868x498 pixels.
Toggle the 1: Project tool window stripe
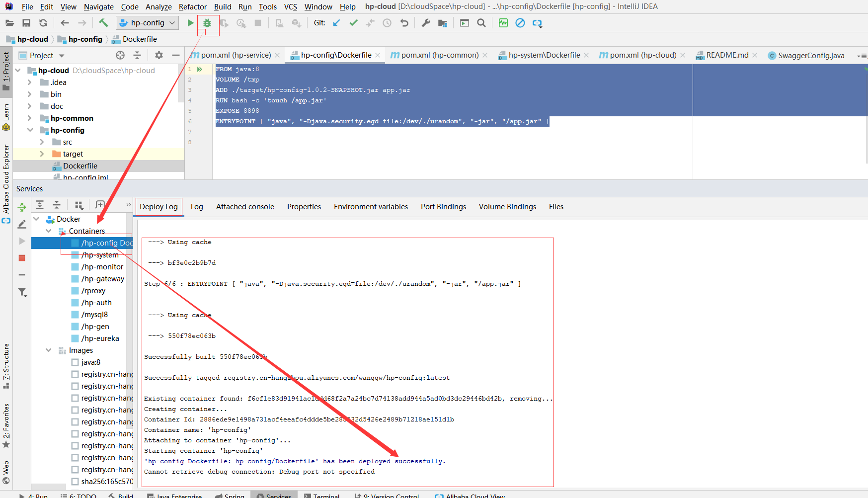point(6,71)
